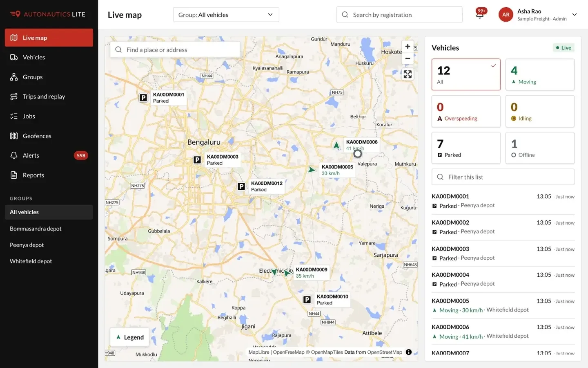Select the Peenya depot group
Screen dimensions: 588x368
49,245
